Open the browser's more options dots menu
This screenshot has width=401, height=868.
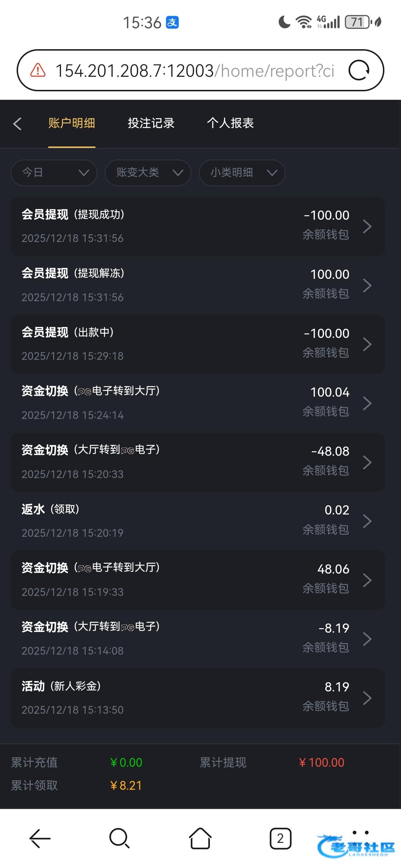pyautogui.click(x=361, y=833)
